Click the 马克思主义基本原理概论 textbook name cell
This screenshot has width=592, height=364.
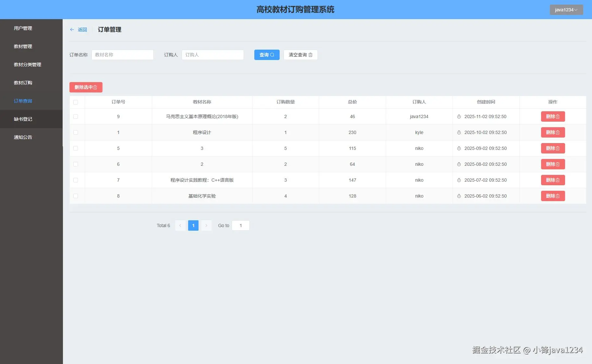[202, 116]
